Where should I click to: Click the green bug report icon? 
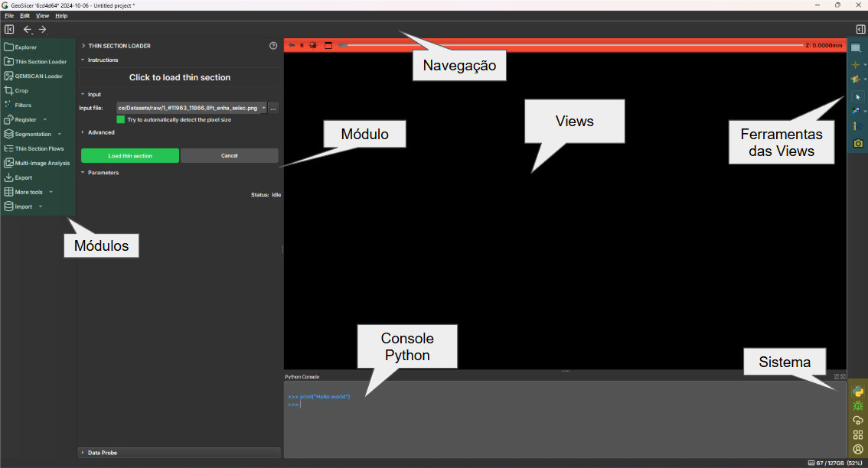coord(858,406)
